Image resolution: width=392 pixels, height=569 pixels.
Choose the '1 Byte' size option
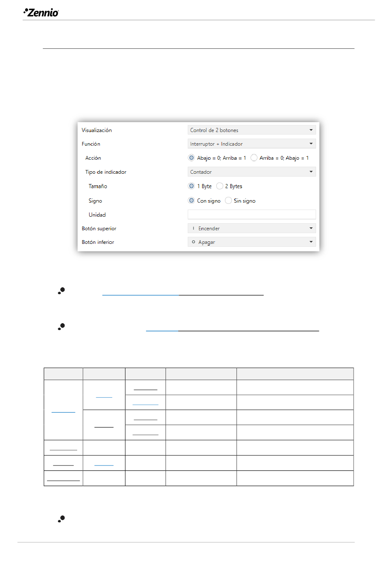(x=191, y=186)
